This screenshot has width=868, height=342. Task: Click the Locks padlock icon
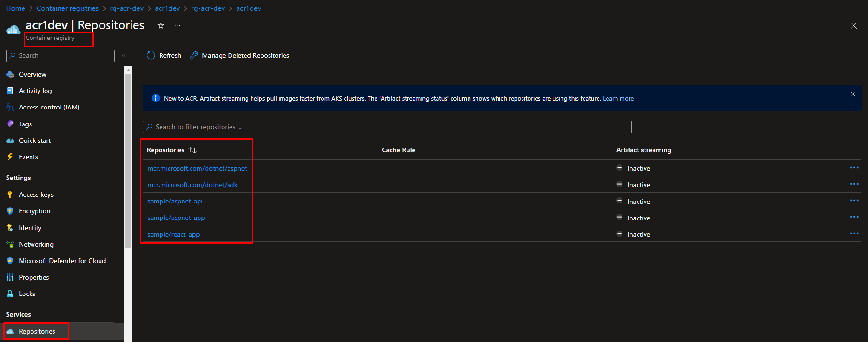pyautogui.click(x=10, y=294)
